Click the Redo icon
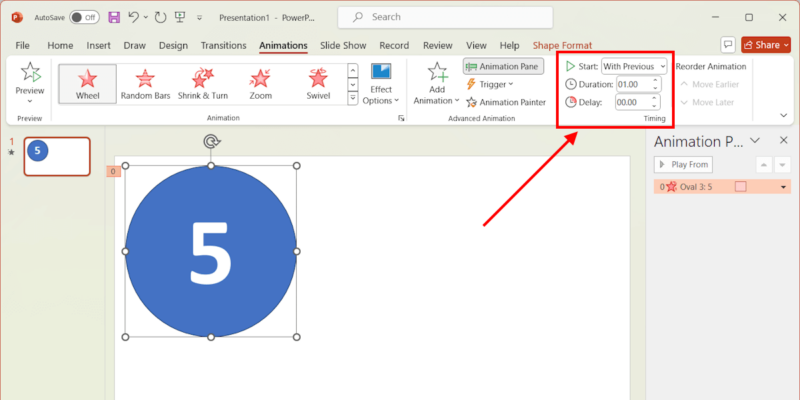800x400 pixels. pyautogui.click(x=160, y=17)
